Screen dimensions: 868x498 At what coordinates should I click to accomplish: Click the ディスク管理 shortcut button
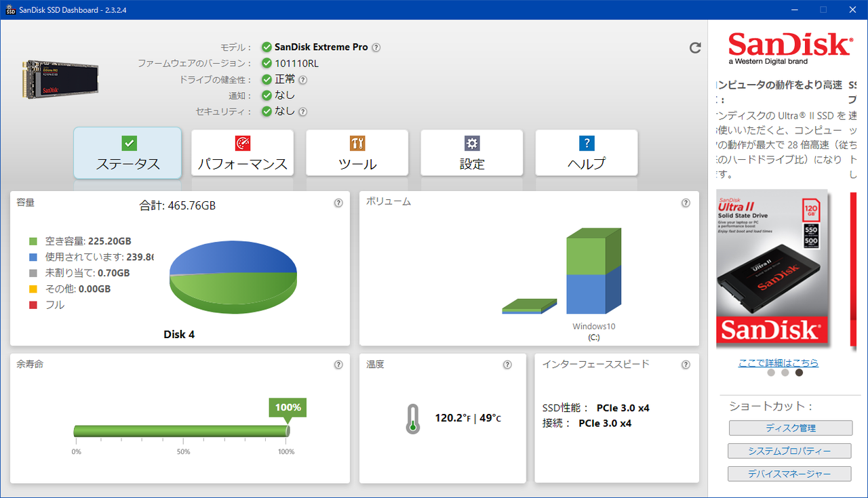pyautogui.click(x=791, y=428)
